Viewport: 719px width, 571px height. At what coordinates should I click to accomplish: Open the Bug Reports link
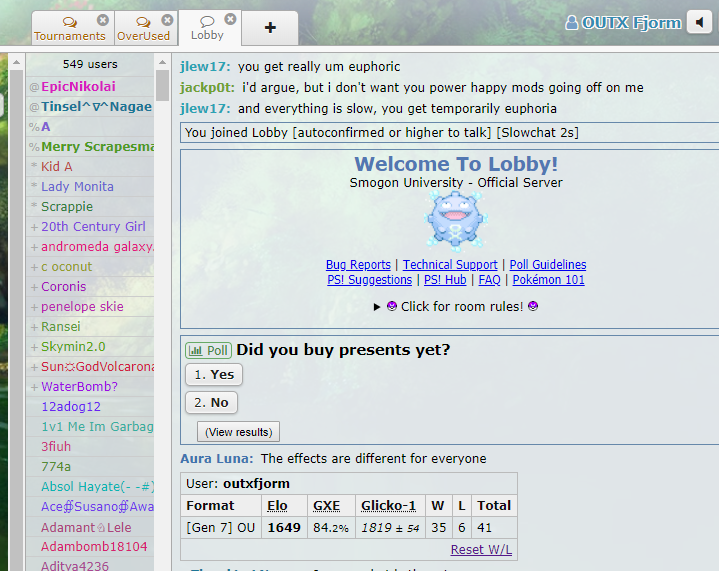[358, 265]
